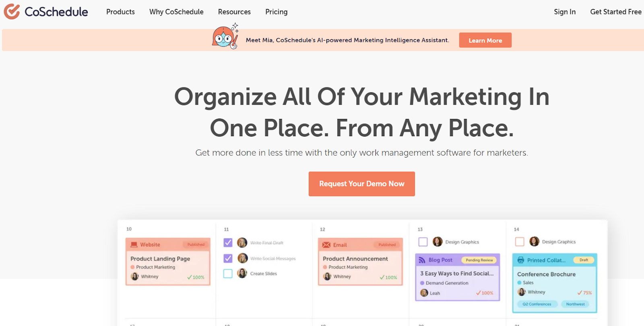Click avatar beside Write Final Draft task
The width and height of the screenshot is (644, 326).
click(x=242, y=243)
